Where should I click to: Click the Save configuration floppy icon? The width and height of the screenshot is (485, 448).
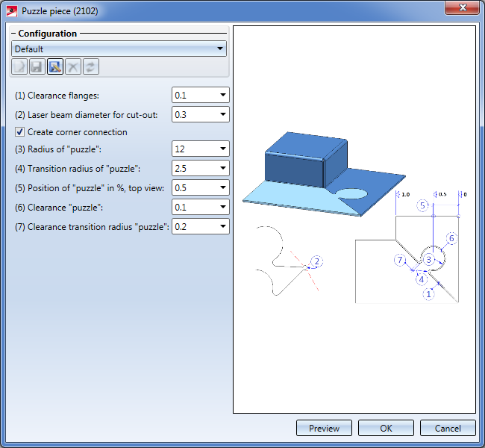[37, 66]
